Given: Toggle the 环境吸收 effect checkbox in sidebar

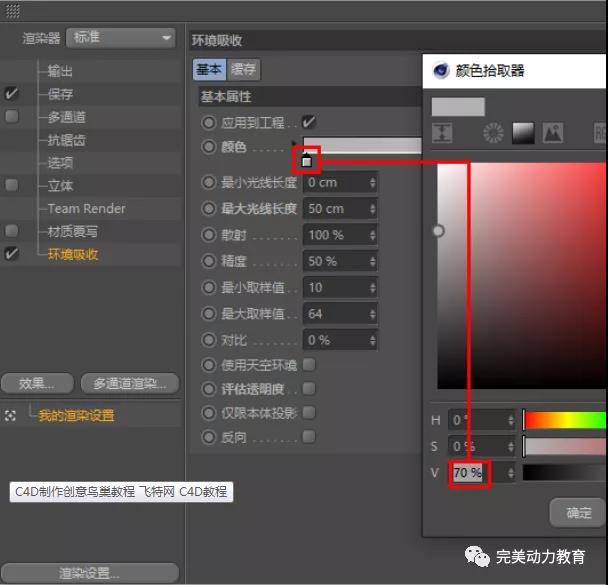Looking at the screenshot, I should [12, 254].
